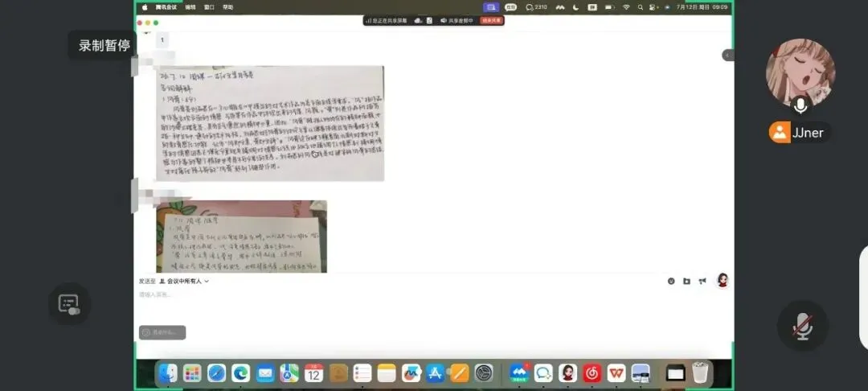Open Tencent Meeting from the Dock
Viewport: 868px width, 391px height.
[519, 373]
